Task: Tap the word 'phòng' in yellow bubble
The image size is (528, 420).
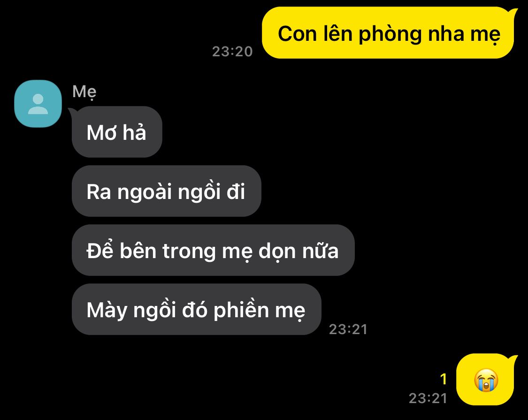Action: 390,34
